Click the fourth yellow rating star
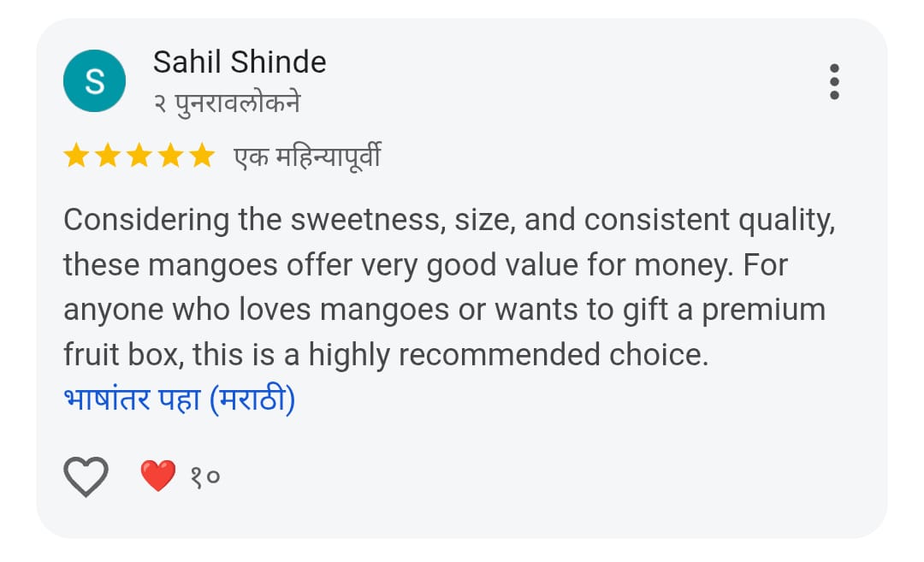The height and width of the screenshot is (562, 924). 169,157
